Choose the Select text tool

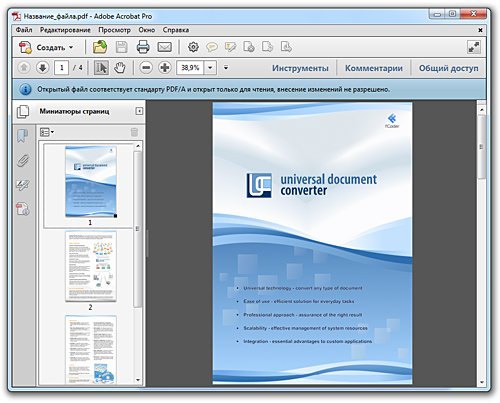coord(101,68)
